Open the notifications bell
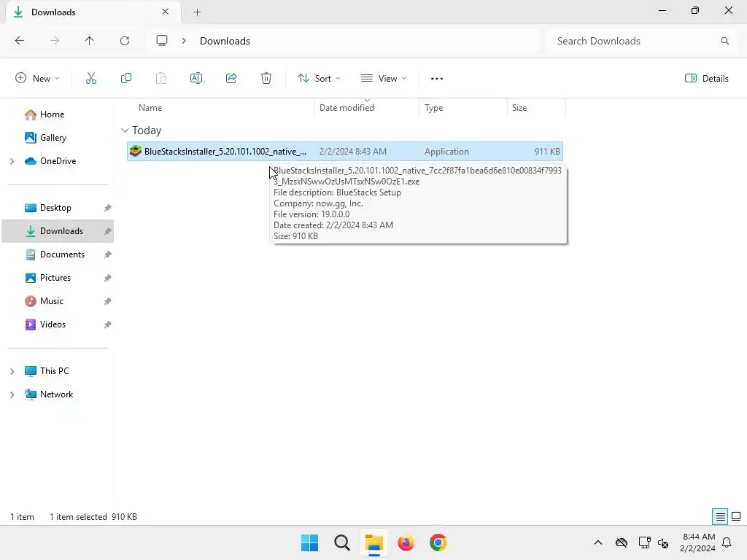747x560 pixels. [727, 542]
